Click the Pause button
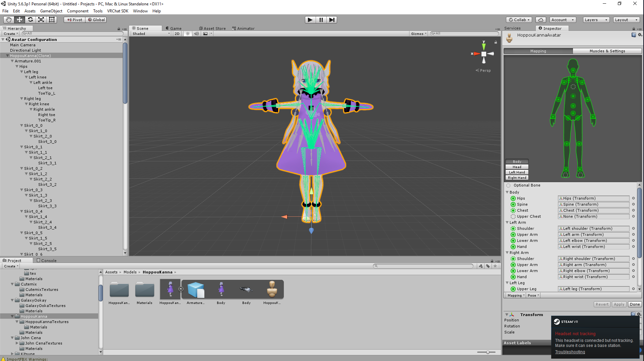This screenshot has height=361, width=644. [x=321, y=20]
